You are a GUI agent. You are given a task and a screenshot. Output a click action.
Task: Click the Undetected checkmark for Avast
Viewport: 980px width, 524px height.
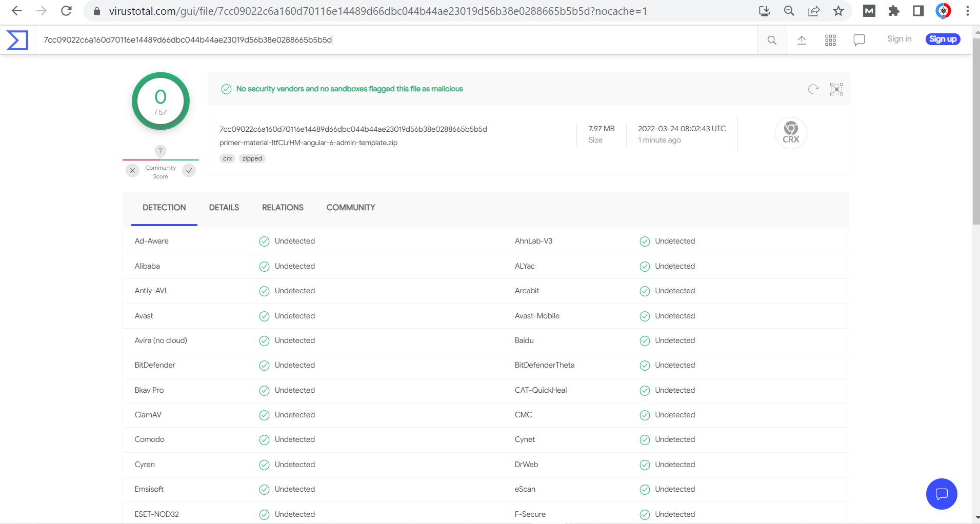264,316
